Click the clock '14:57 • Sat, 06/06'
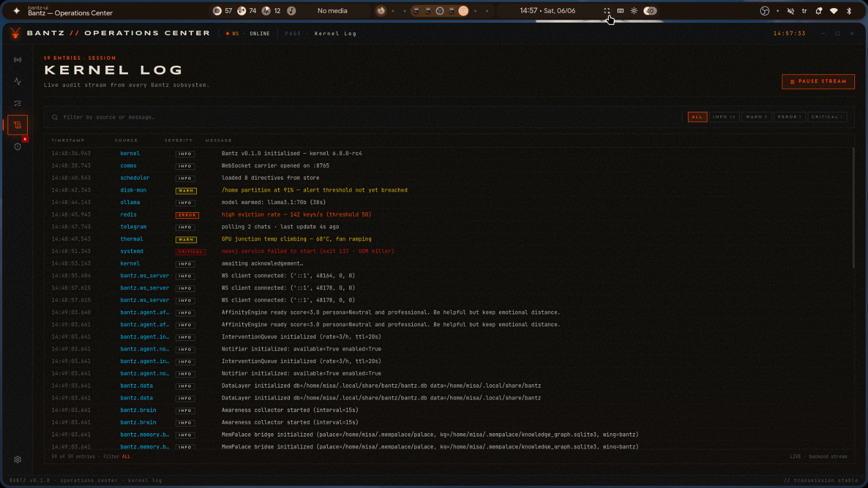Screen dimensions: 868x488 pos(547,11)
